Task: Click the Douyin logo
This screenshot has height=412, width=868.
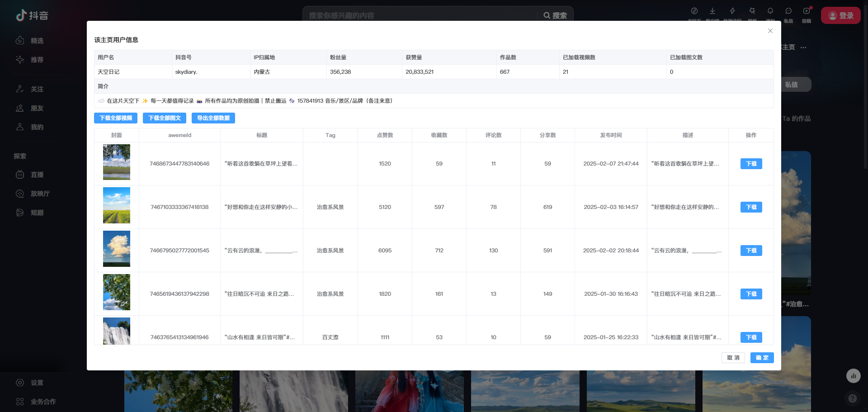Action: pyautogui.click(x=32, y=15)
